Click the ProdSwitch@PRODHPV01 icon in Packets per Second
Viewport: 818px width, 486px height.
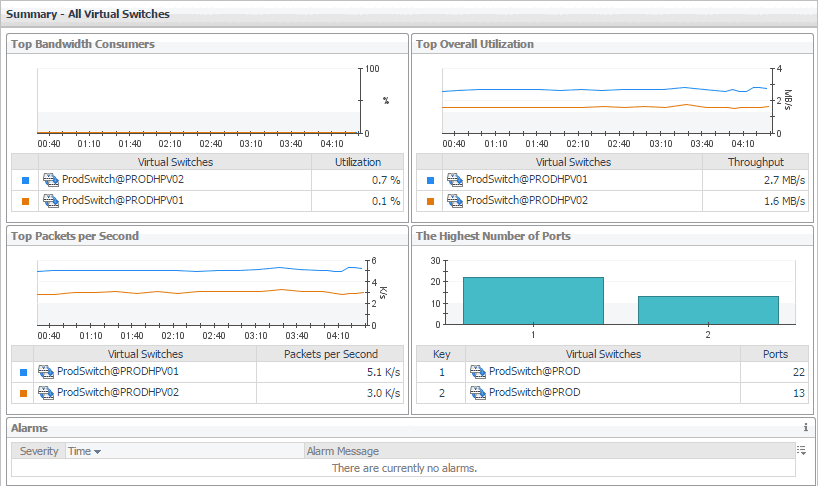tap(46, 372)
